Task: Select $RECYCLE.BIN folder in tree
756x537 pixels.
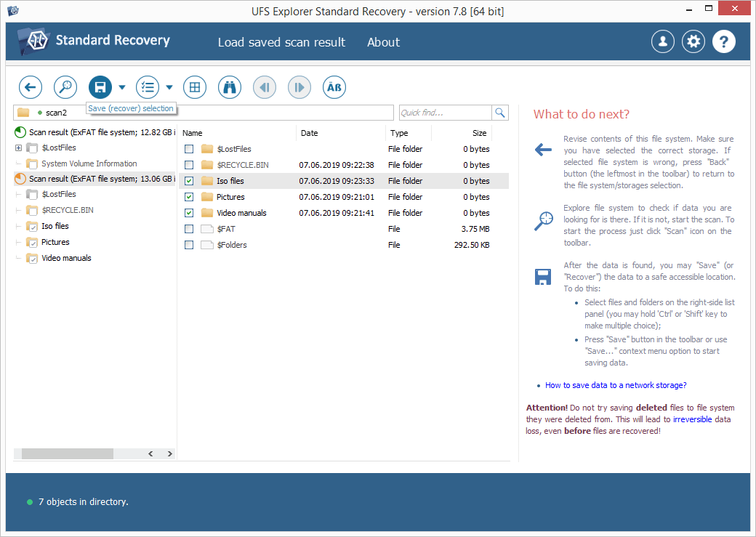Action: click(68, 210)
